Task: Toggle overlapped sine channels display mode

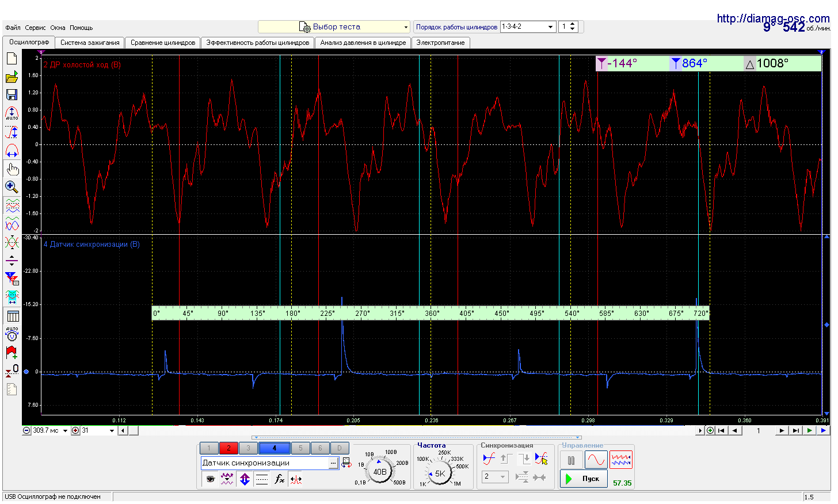Action: point(12,223)
